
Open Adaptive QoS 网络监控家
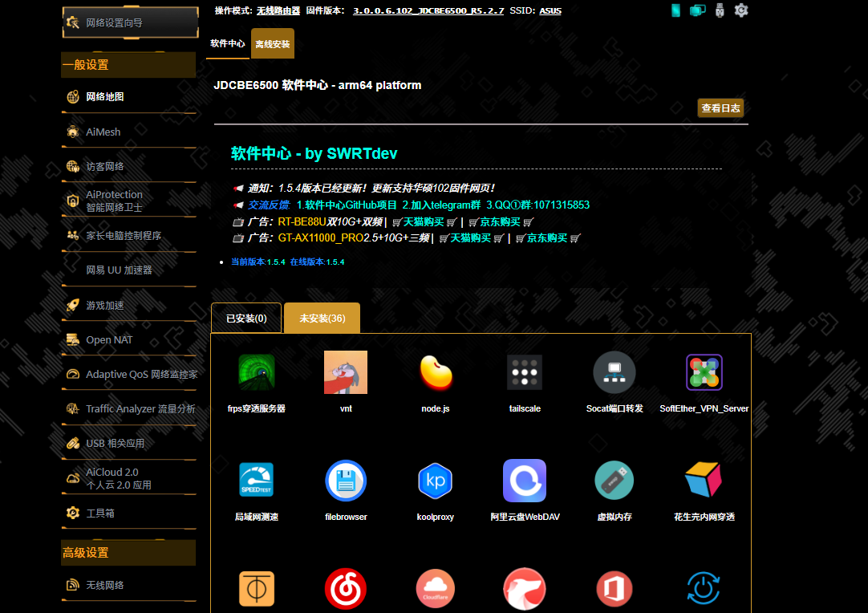pos(129,375)
